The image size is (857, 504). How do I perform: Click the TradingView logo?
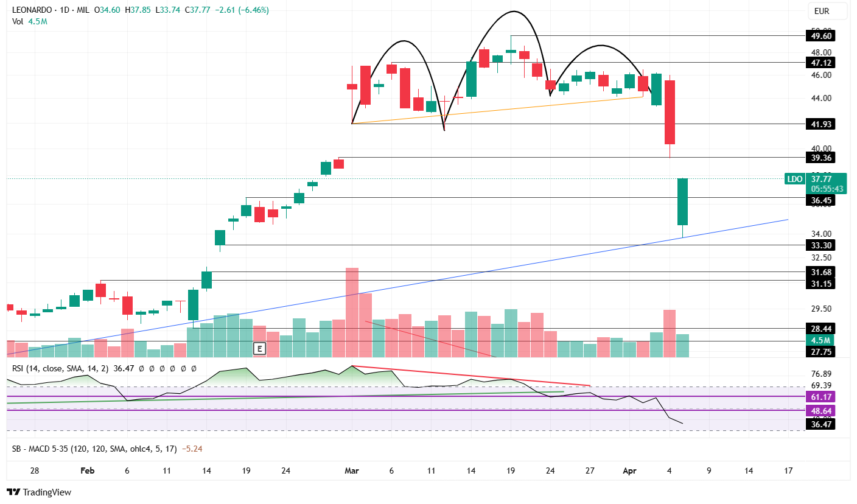coord(39,492)
